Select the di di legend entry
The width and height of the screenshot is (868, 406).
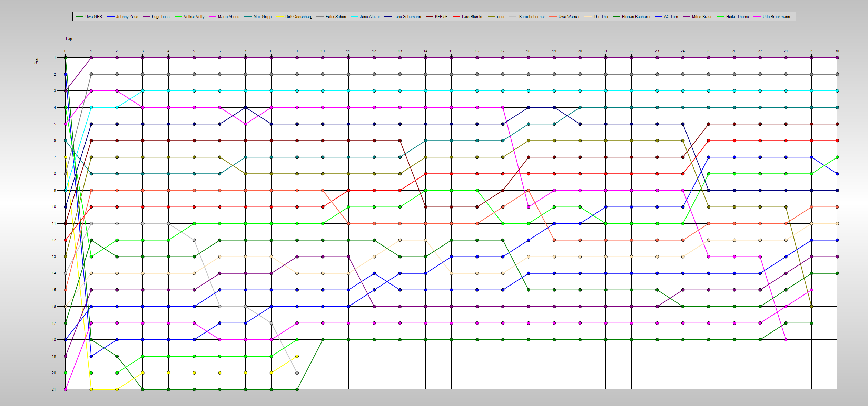[496, 17]
